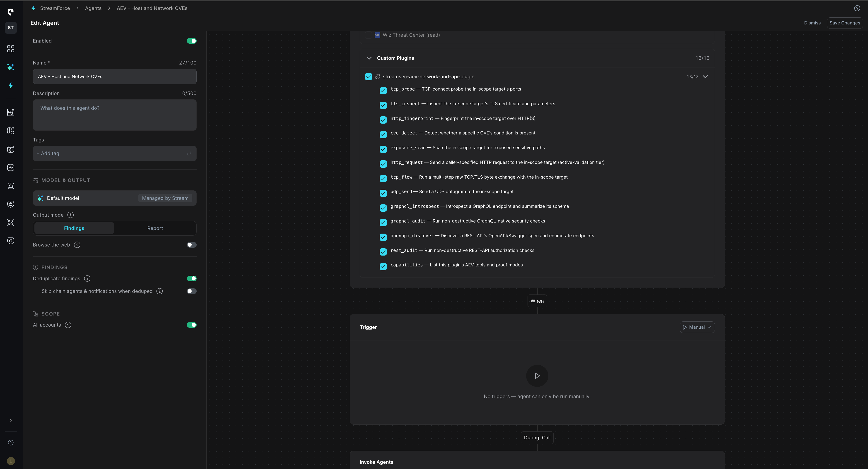Screen dimensions: 868x469
Task: Uncheck the graphql_audit checkbox
Action: coord(383,223)
